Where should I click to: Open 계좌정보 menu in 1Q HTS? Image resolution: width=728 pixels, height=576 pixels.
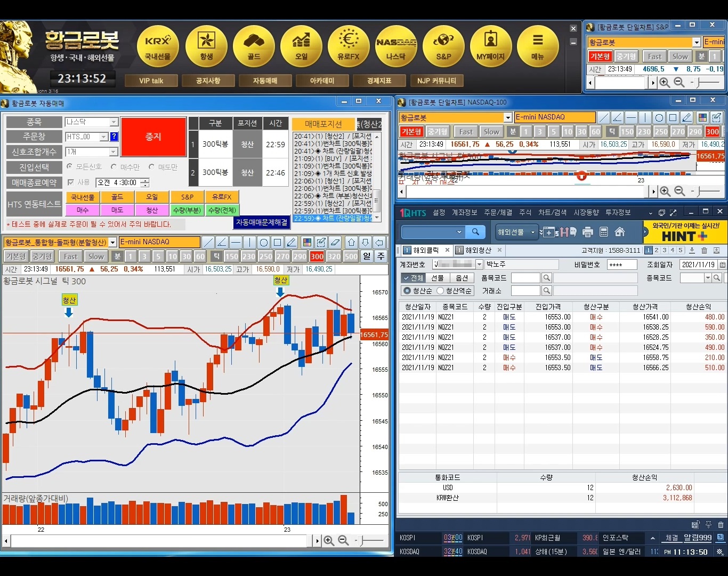tap(464, 212)
